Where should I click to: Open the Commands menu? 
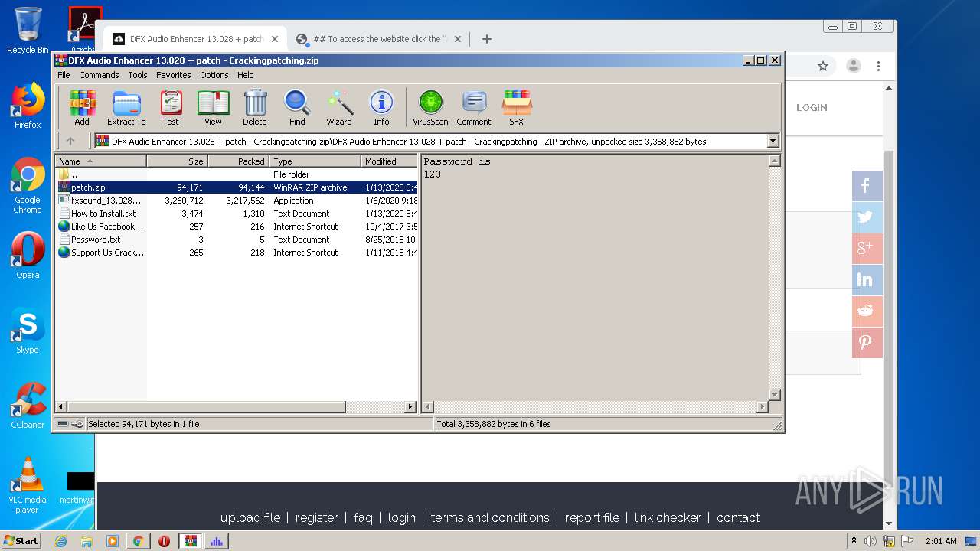[x=99, y=75]
